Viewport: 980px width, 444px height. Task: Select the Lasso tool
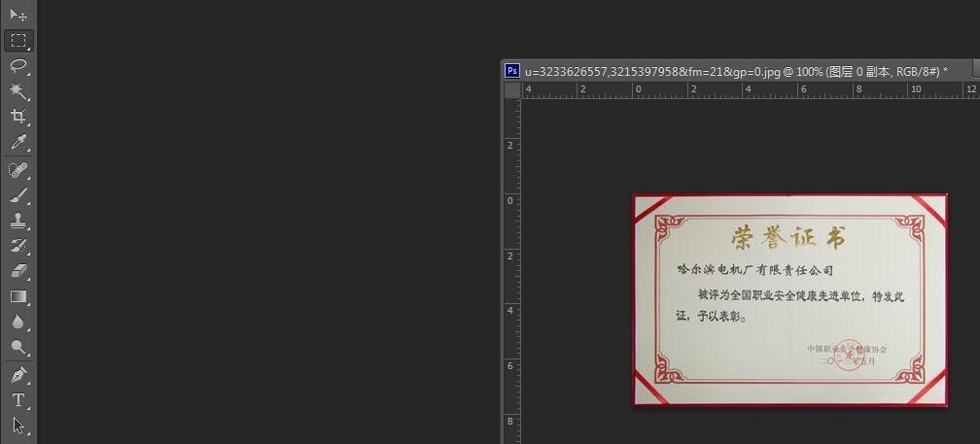coord(18,65)
